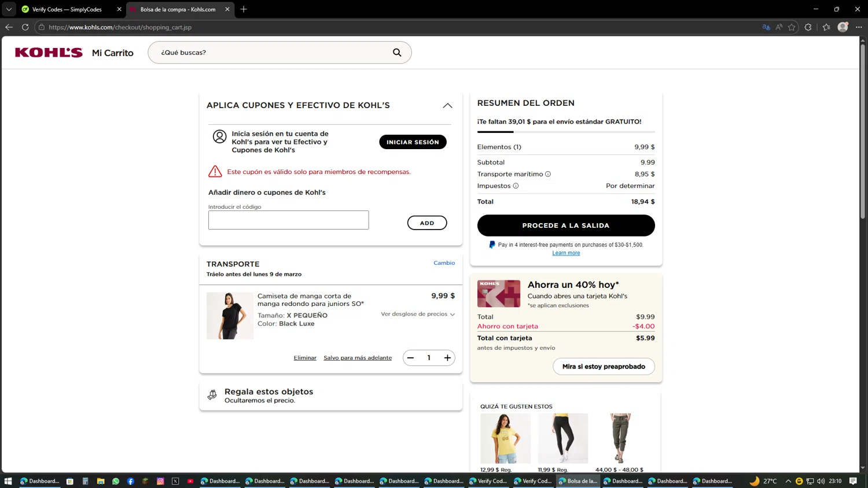Click the PayPal logo icon
Image resolution: width=868 pixels, height=488 pixels.
tap(492, 245)
